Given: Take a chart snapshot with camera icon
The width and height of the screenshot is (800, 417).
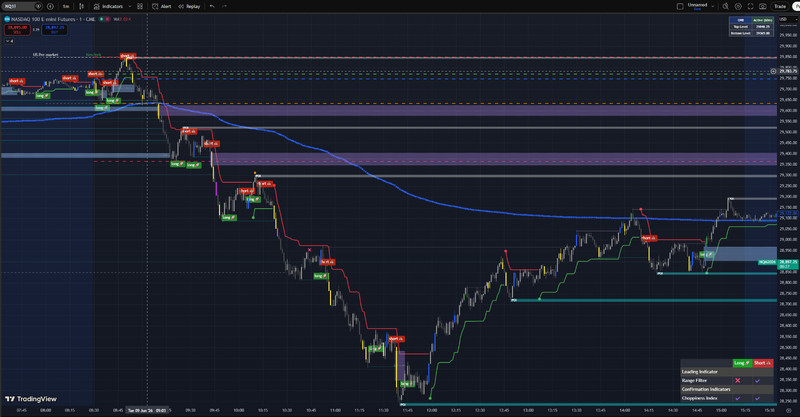Looking at the screenshot, I should pyautogui.click(x=763, y=6).
